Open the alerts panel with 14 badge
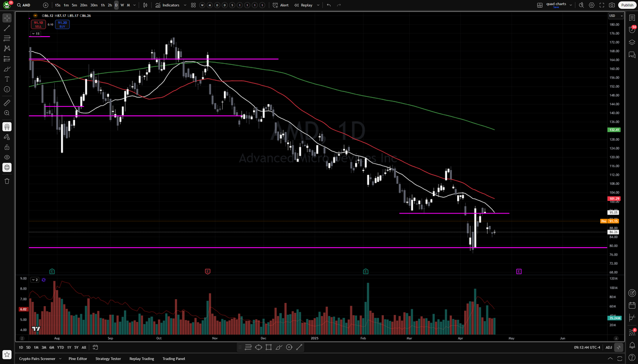 (x=632, y=30)
